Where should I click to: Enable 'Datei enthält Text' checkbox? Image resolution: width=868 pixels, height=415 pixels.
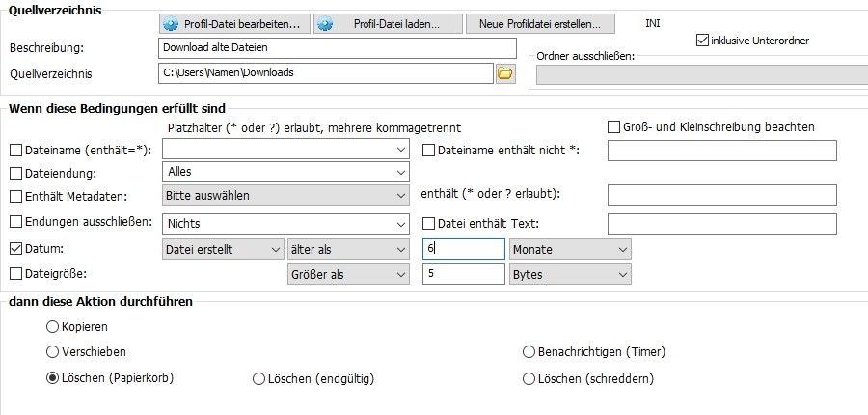(x=430, y=224)
